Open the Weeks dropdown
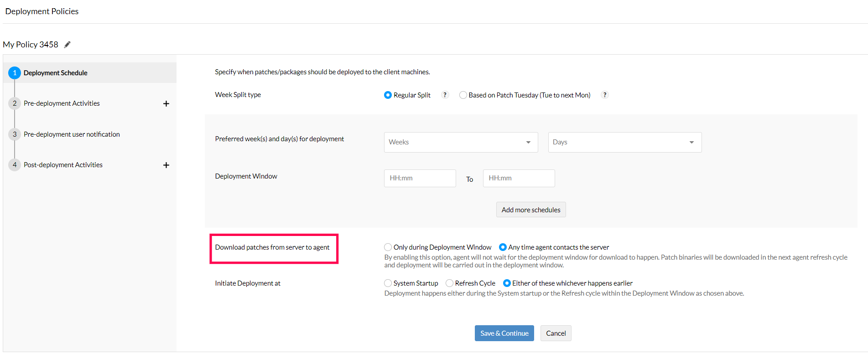 tap(461, 142)
